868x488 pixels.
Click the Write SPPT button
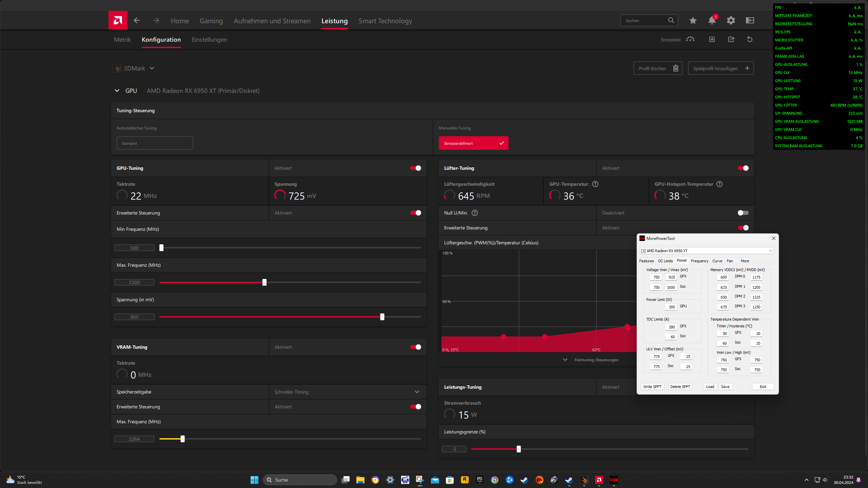pos(652,387)
